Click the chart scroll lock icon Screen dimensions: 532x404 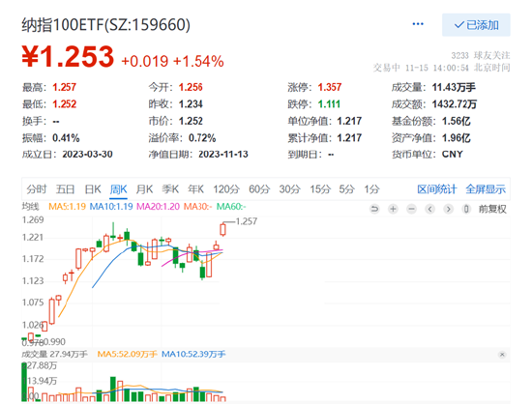pyautogui.click(x=466, y=209)
